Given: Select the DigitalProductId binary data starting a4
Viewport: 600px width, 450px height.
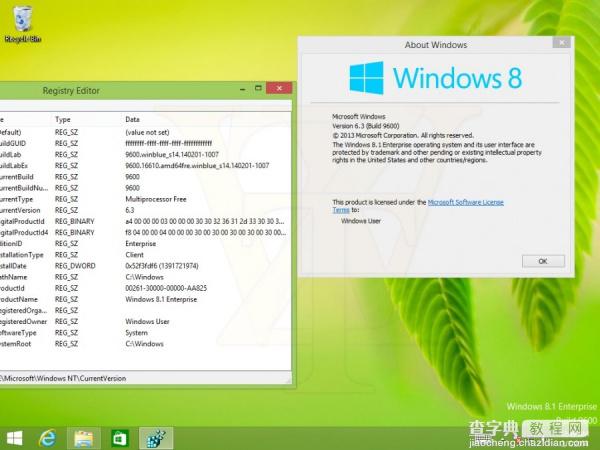Looking at the screenshot, I should 205,221.
